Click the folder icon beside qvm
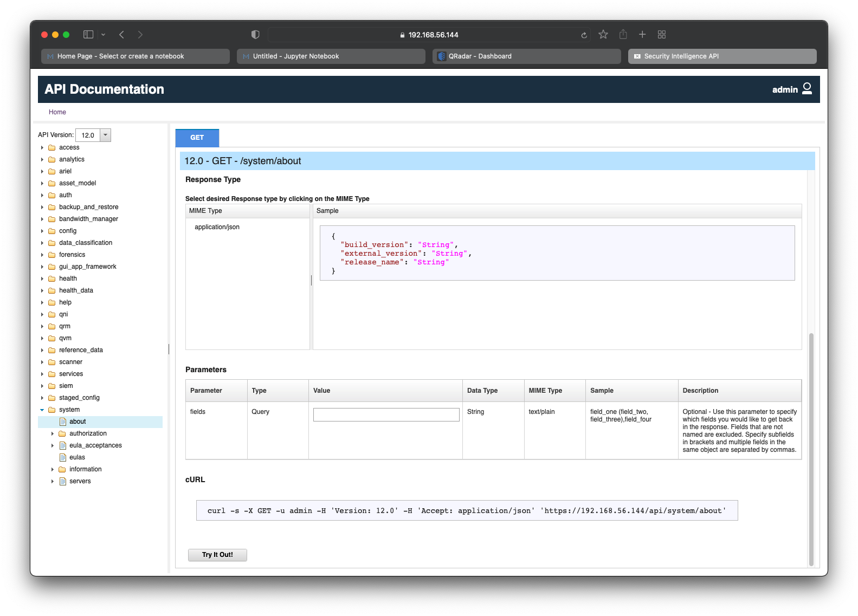The height and width of the screenshot is (616, 858). (52, 338)
